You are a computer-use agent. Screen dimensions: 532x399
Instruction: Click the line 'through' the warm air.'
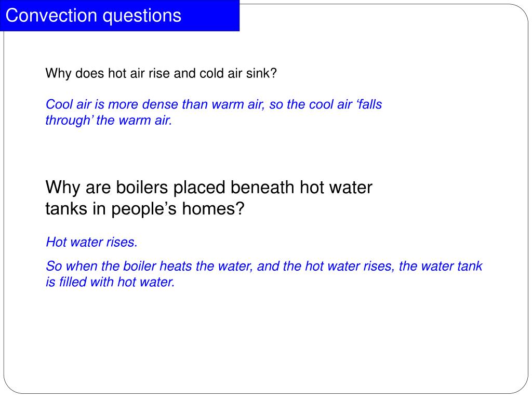[x=109, y=120]
